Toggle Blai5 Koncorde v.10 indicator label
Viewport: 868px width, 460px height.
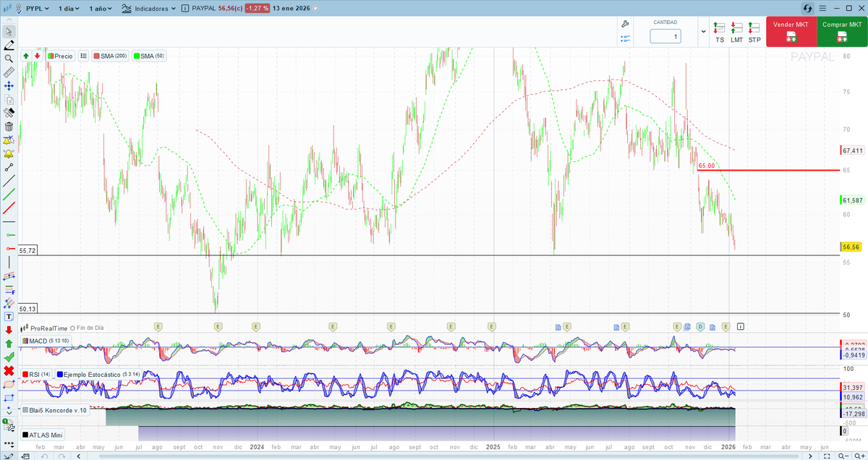[x=55, y=410]
